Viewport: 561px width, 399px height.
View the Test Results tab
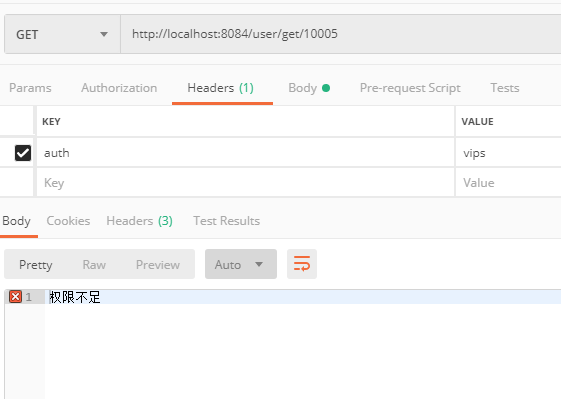(226, 221)
